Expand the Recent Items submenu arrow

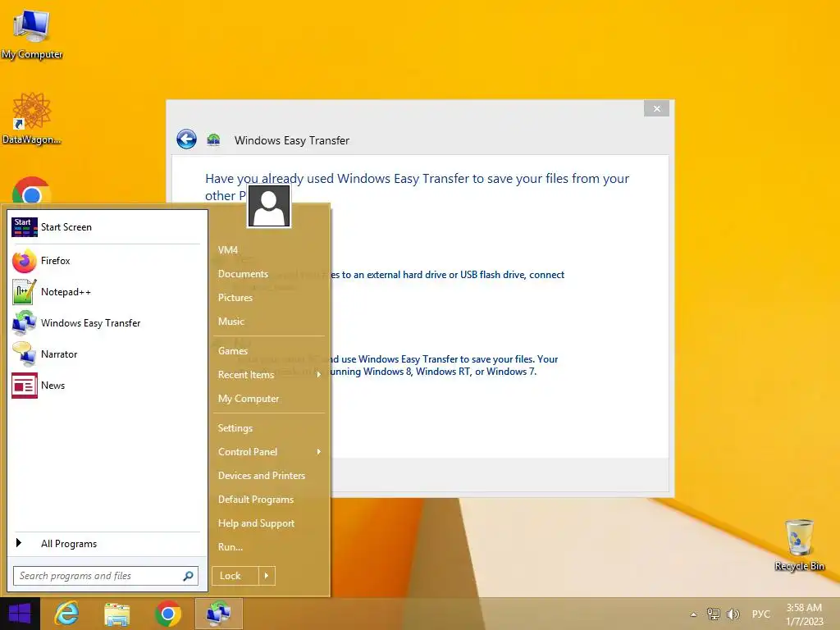pyautogui.click(x=319, y=374)
